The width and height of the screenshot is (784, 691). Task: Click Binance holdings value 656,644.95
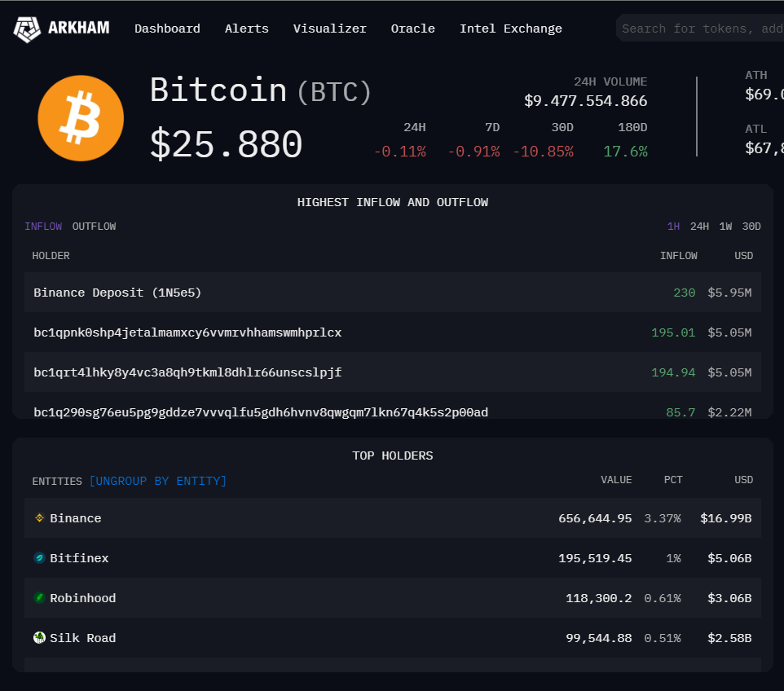pos(595,518)
